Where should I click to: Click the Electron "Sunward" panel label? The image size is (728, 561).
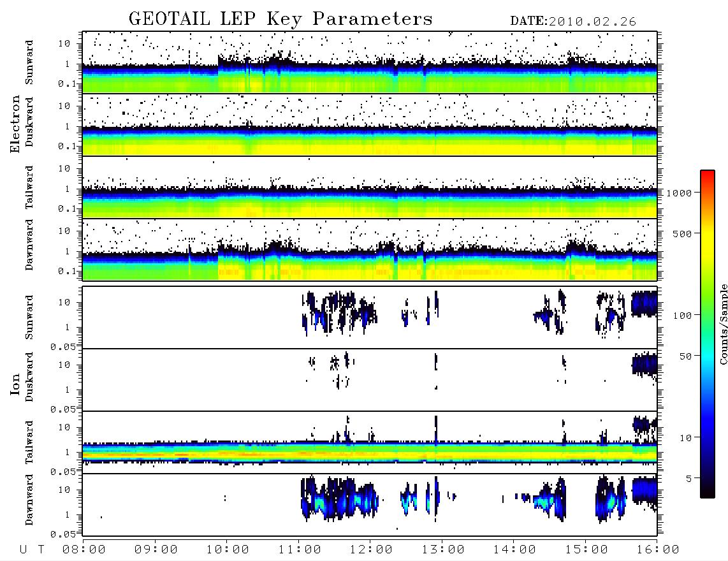[x=29, y=62]
